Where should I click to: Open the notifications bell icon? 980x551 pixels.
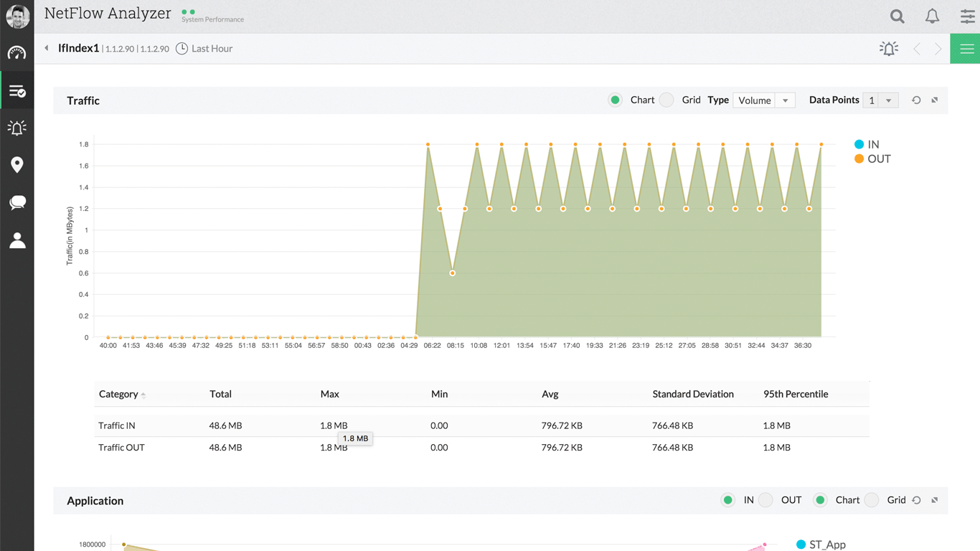tap(932, 17)
